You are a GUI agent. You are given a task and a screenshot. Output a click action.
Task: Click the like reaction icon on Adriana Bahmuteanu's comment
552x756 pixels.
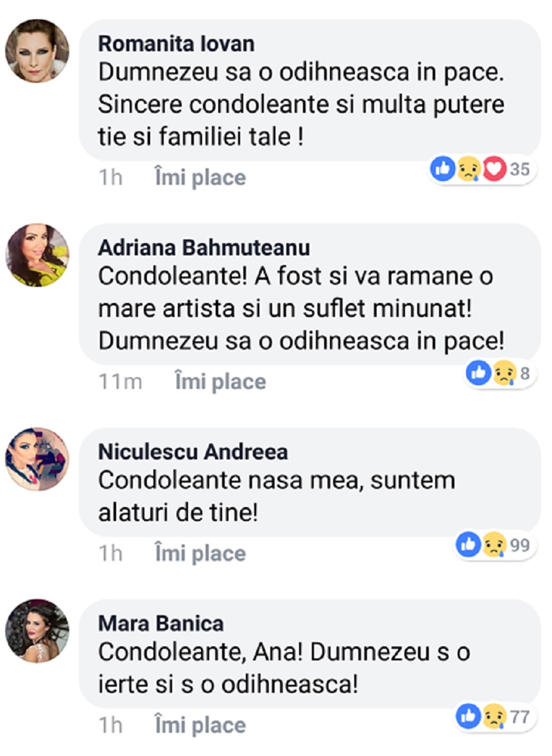coord(478,373)
